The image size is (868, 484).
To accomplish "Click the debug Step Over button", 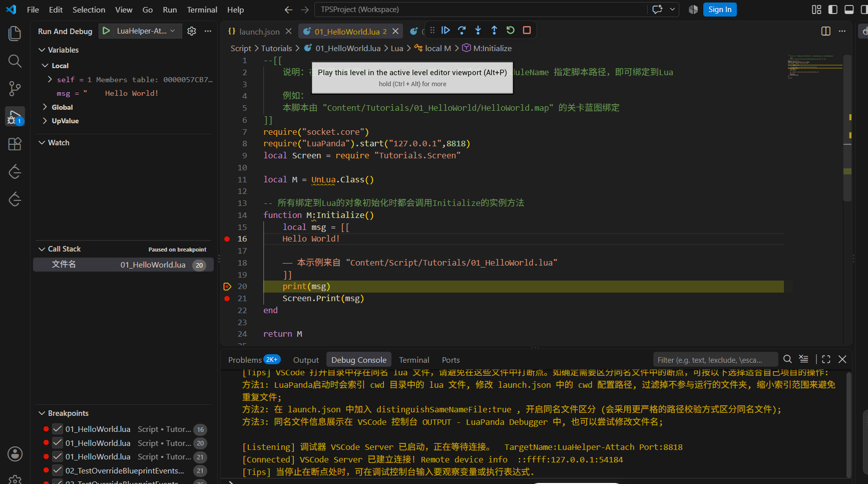I will point(462,30).
